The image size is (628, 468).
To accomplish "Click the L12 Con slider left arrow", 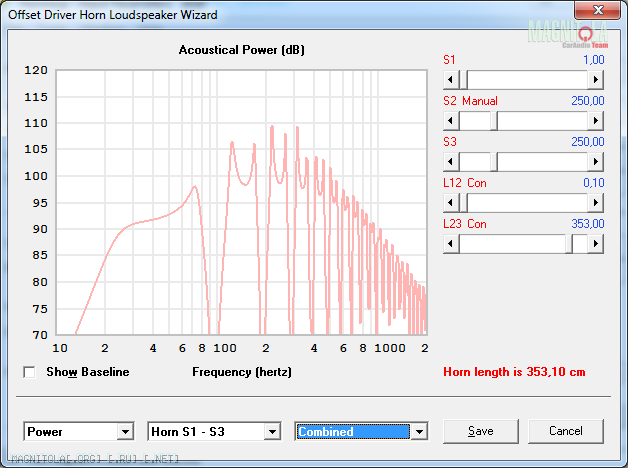I will [x=451, y=203].
